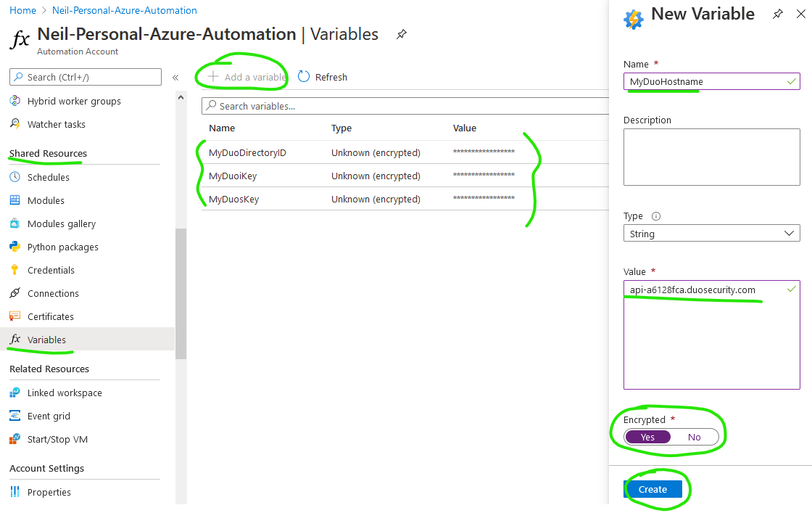Open the Event grid page
Screen dimensions: 812x513
tap(47, 416)
